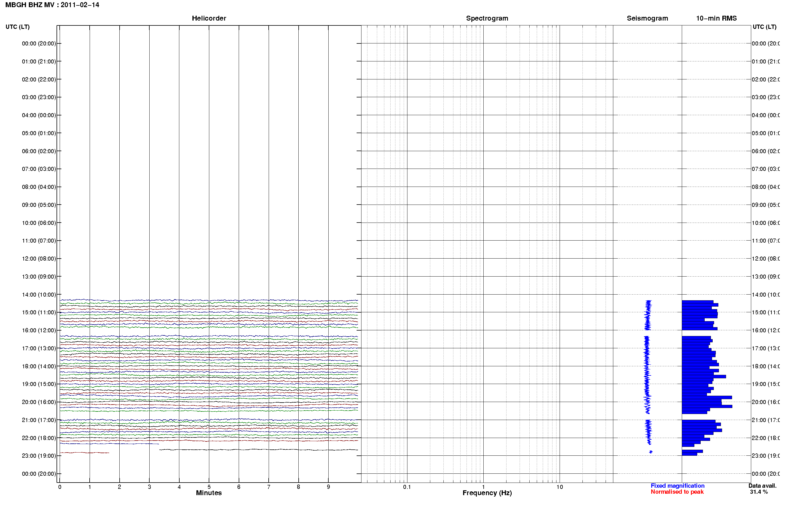Viewport: 812px width, 508px height.
Task: Click the short red helicorder trace before 23:00
Action: click(x=85, y=453)
